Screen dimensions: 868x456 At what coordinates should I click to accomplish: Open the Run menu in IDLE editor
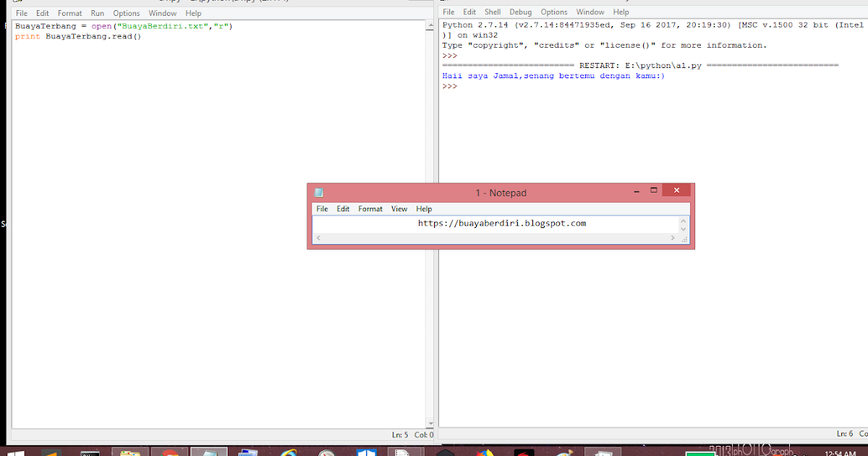98,13
